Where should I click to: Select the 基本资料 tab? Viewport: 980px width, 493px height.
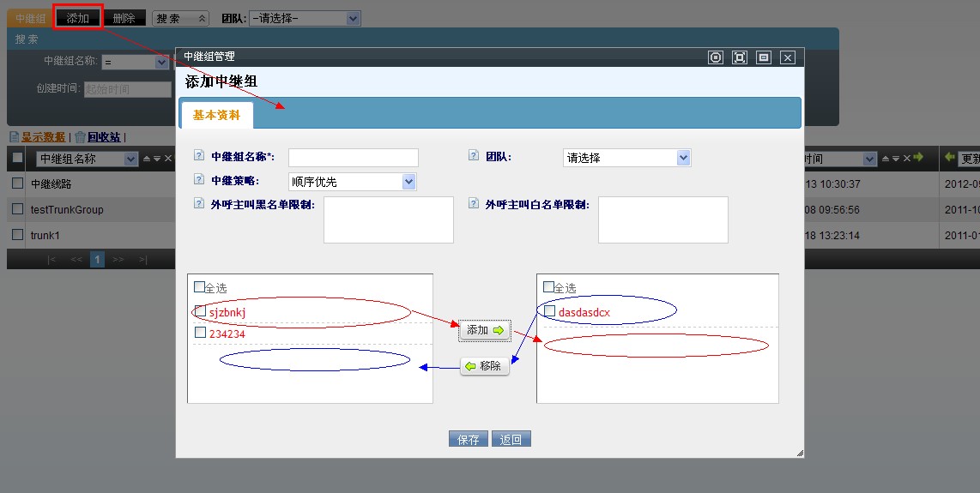click(216, 115)
